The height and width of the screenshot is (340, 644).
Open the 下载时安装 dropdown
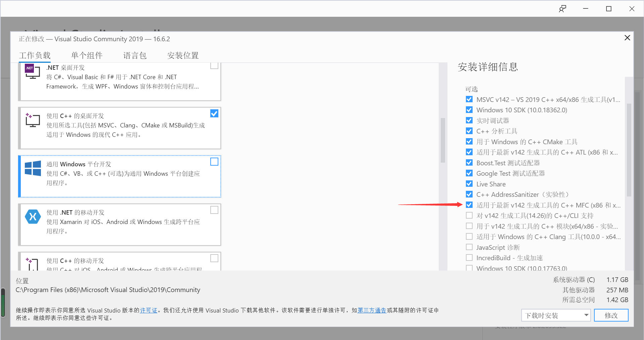point(556,315)
